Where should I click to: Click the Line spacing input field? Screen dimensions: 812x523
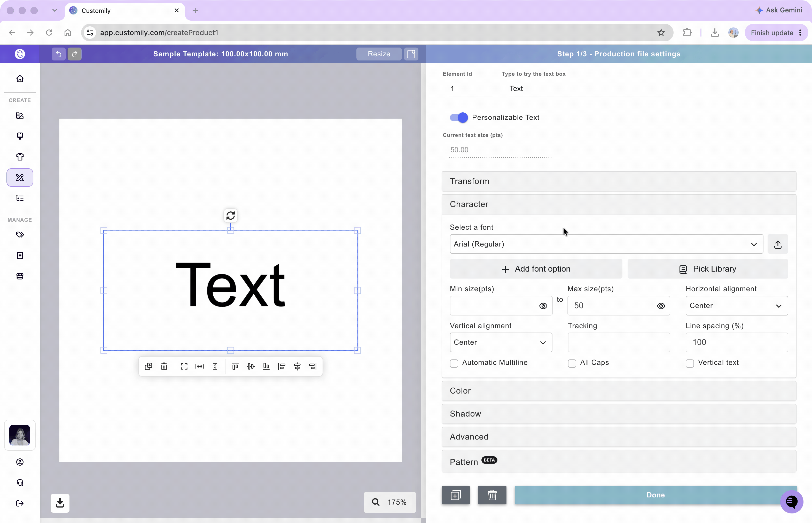point(737,342)
